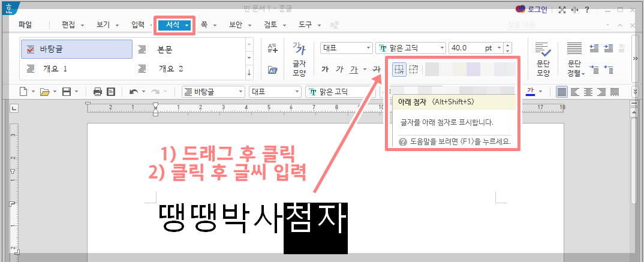Click the full screen icon in title bar
Screen dimensions: 644x262
(561, 10)
